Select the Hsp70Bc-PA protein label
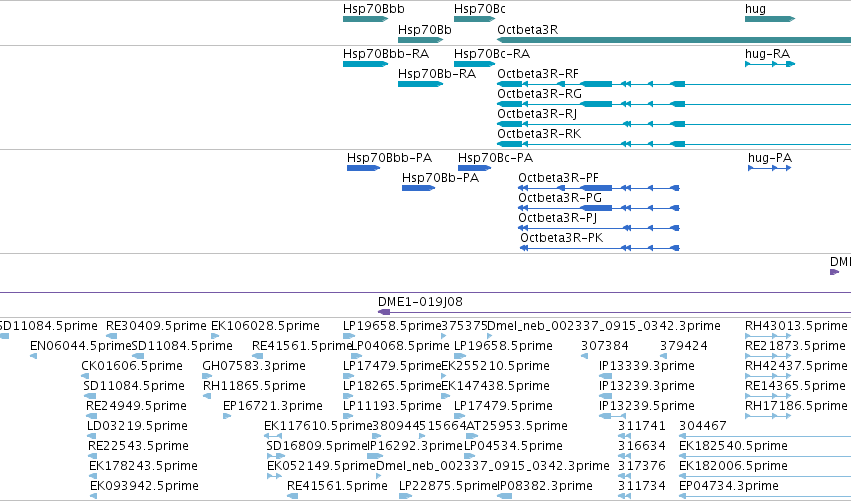This screenshot has height=501, width=851. coord(496,158)
